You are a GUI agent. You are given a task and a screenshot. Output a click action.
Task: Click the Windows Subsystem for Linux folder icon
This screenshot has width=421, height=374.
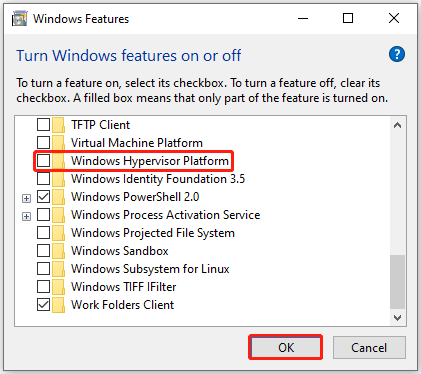[59, 269]
